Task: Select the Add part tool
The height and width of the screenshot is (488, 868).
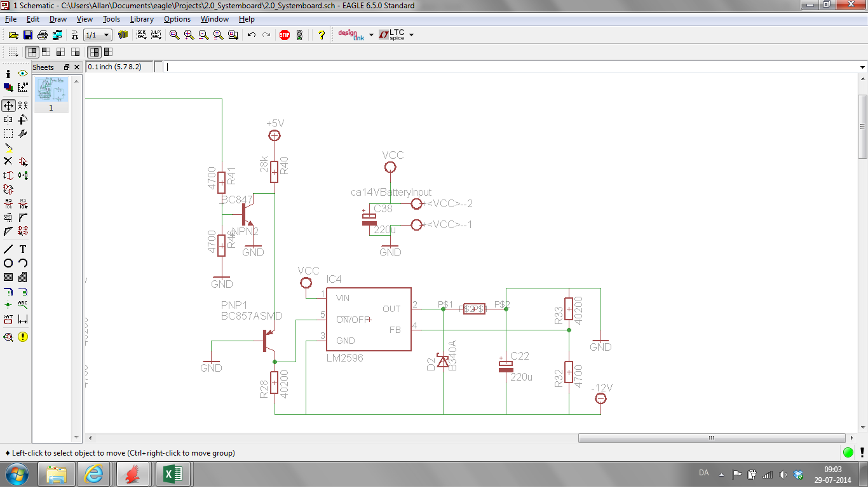Action: tap(23, 161)
